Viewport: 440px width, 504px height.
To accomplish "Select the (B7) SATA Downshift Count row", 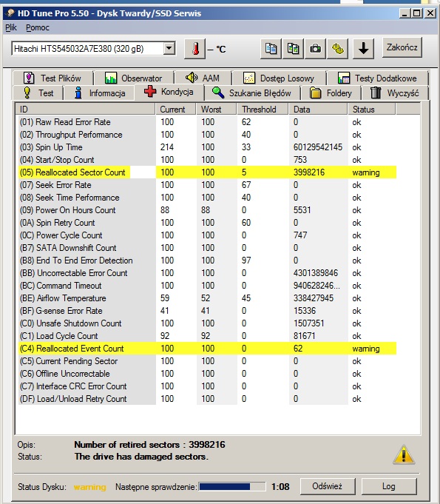I will [208, 248].
